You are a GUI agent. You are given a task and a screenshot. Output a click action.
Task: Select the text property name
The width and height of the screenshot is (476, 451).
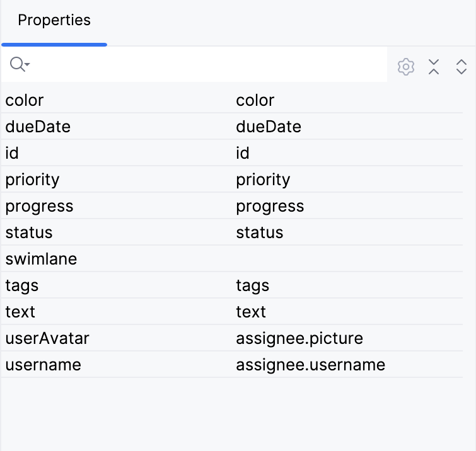tap(20, 312)
